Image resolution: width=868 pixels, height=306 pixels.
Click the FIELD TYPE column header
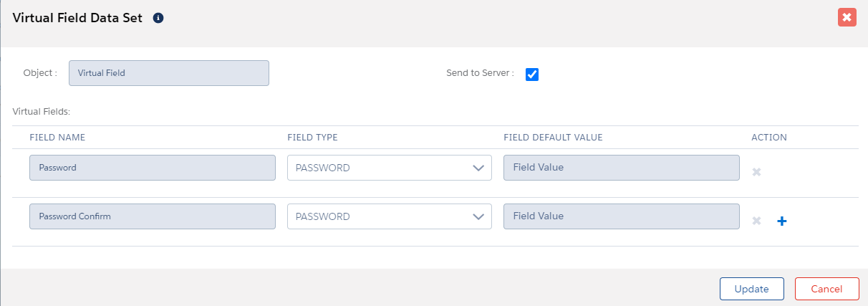pyautogui.click(x=312, y=138)
